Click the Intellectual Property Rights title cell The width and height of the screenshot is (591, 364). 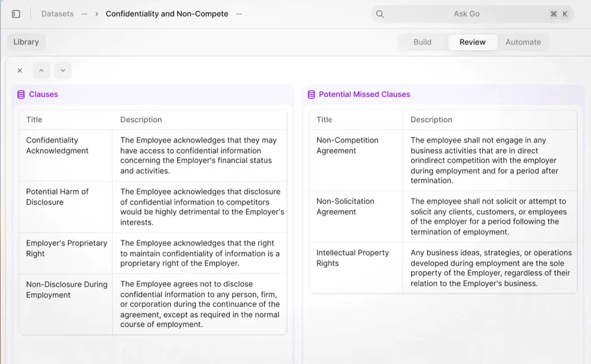click(x=352, y=258)
